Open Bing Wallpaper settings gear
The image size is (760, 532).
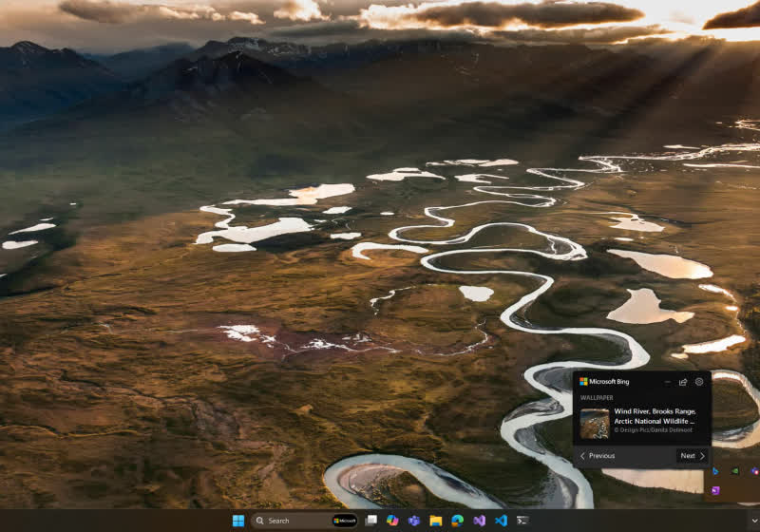click(699, 382)
